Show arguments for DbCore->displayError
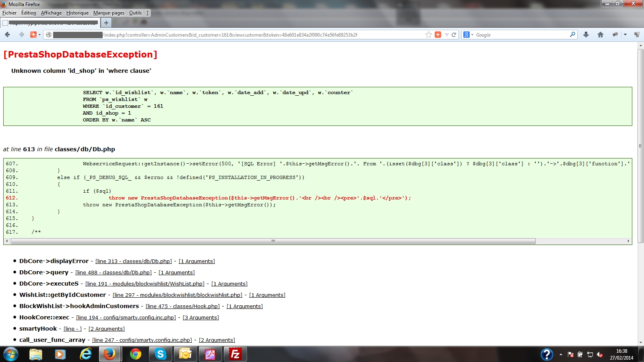The width and height of the screenshot is (644, 362). click(197, 261)
